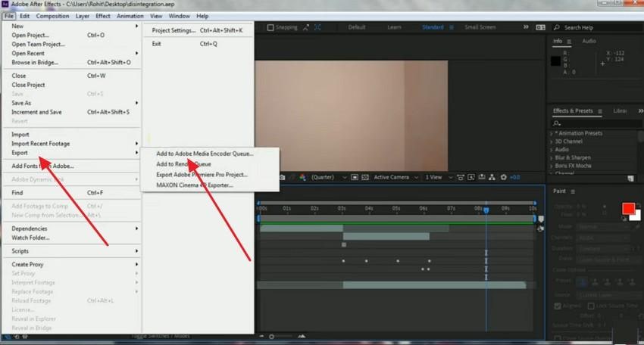The height and width of the screenshot is (345, 644).
Task: Open the Composition menu
Action: pos(52,16)
